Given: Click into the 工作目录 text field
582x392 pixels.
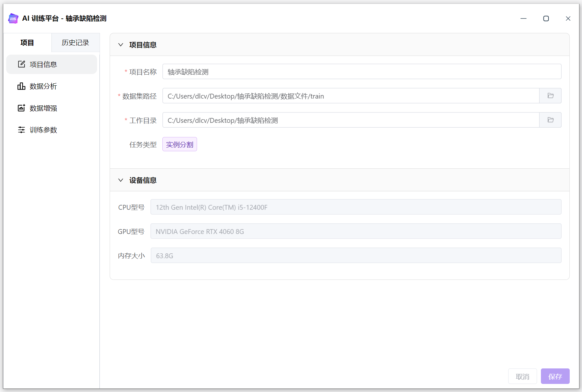Looking at the screenshot, I should click(351, 120).
